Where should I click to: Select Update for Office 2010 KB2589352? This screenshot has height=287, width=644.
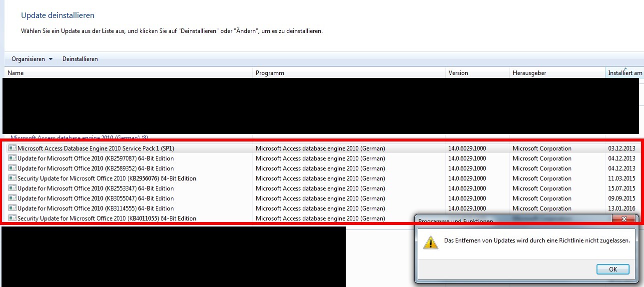point(95,168)
